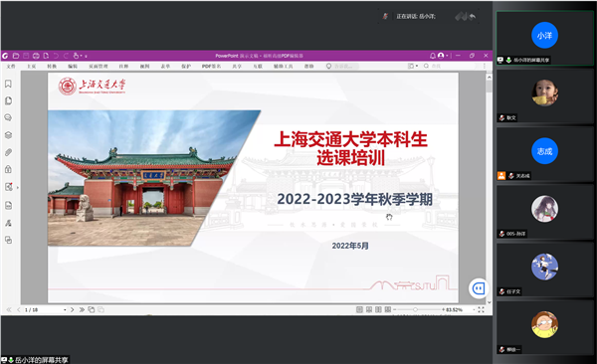597x364 pixels.
Task: Open the 共享 tab
Action: click(x=237, y=67)
